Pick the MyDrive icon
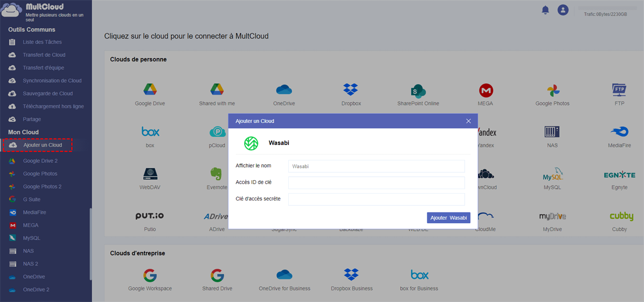This screenshot has width=644, height=302. coord(552,216)
